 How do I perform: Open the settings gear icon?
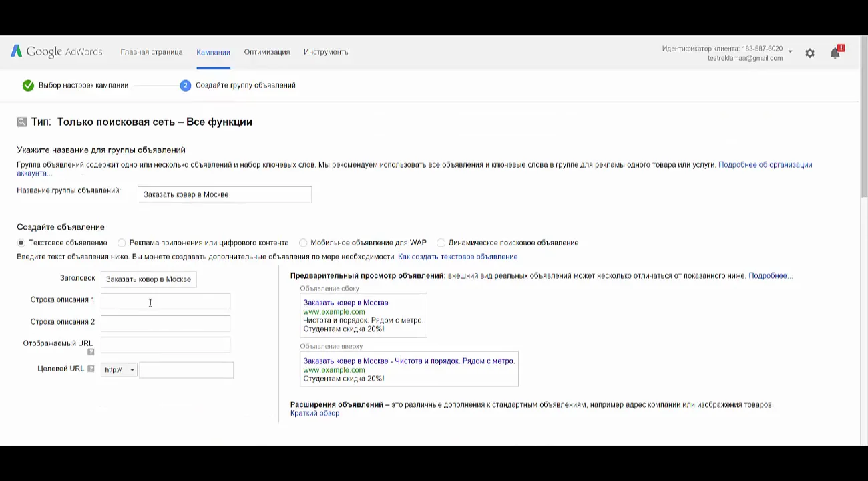coord(810,53)
